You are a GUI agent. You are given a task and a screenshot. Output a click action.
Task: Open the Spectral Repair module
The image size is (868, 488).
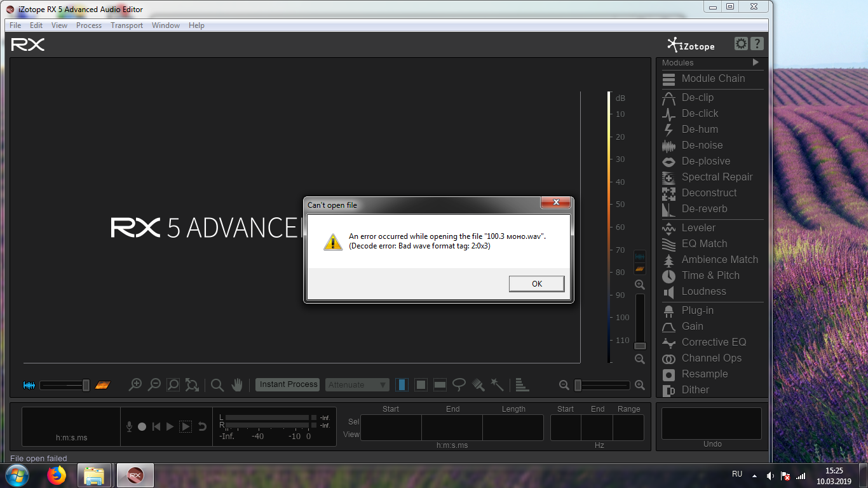[x=712, y=177]
